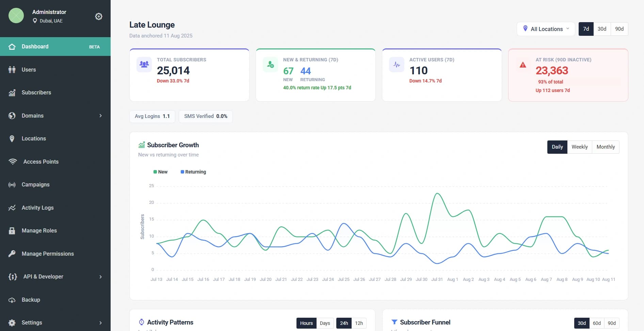Toggle the green New legend swatch
The width and height of the screenshot is (644, 331).
click(155, 172)
